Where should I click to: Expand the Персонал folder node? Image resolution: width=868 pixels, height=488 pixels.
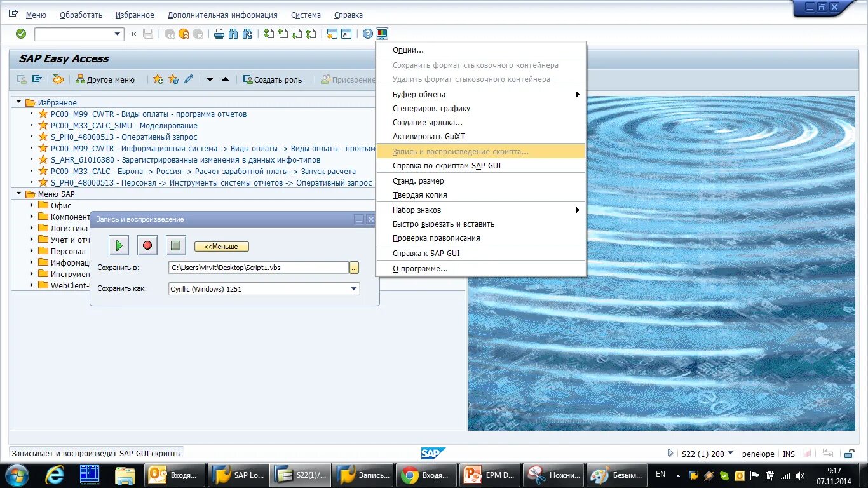31,251
